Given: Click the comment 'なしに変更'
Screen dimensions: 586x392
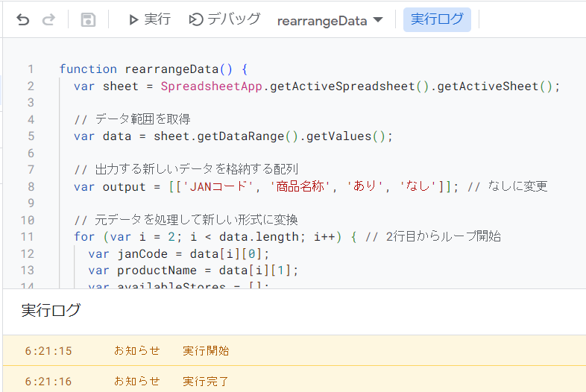Looking at the screenshot, I should click(517, 186).
